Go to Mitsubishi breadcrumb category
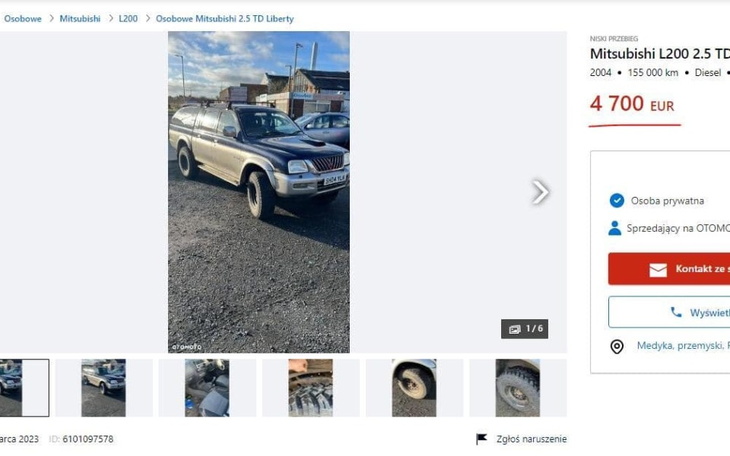This screenshot has height=456, width=730. point(80,19)
